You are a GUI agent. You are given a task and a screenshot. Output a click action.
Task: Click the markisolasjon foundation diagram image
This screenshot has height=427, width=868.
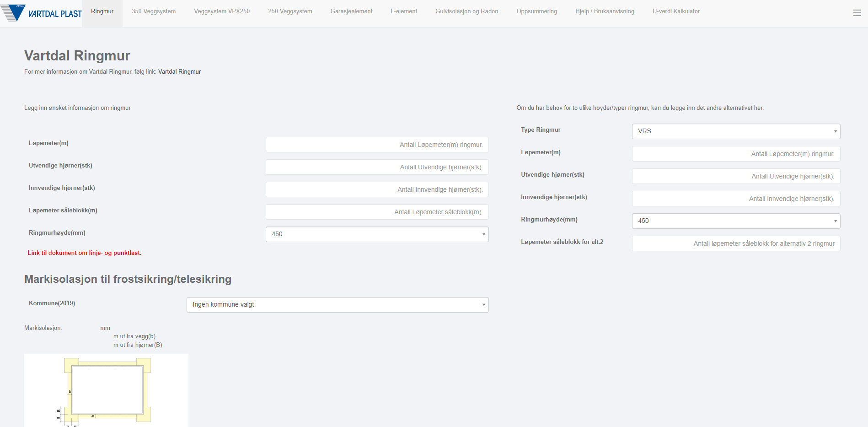(106, 390)
